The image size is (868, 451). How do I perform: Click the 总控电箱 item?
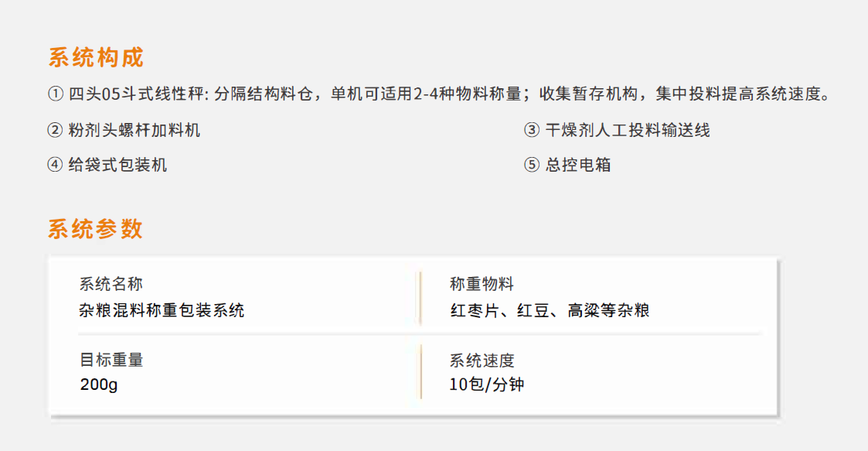(x=578, y=165)
